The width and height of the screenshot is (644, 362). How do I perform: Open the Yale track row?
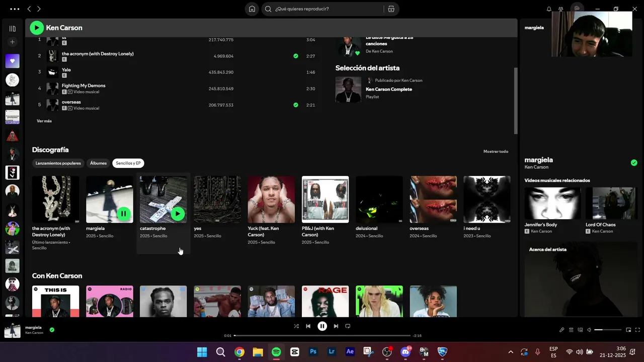[176, 72]
